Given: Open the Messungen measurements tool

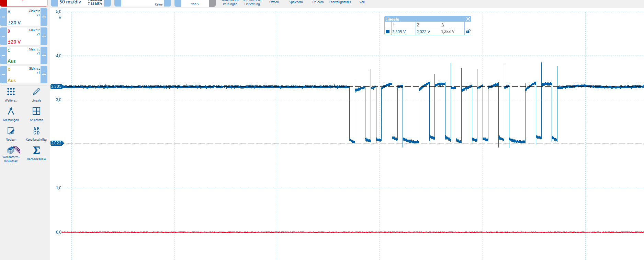Looking at the screenshot, I should click(x=11, y=114).
